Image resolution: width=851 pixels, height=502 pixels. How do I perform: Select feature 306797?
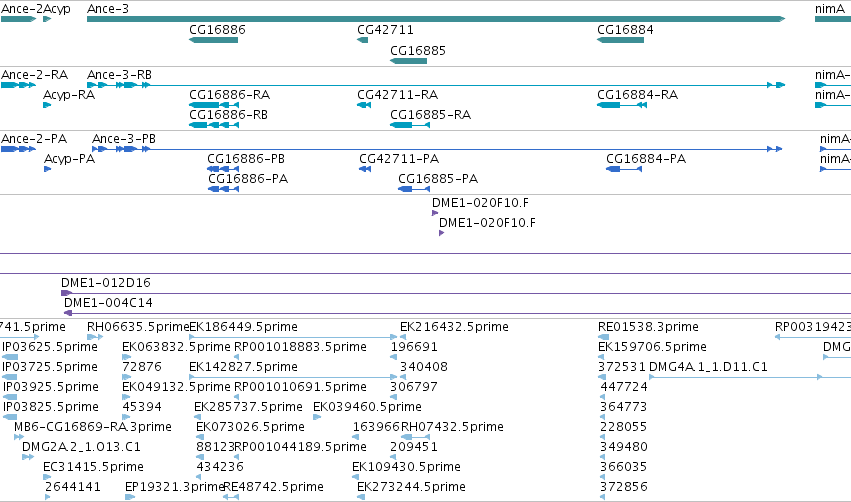click(393, 397)
